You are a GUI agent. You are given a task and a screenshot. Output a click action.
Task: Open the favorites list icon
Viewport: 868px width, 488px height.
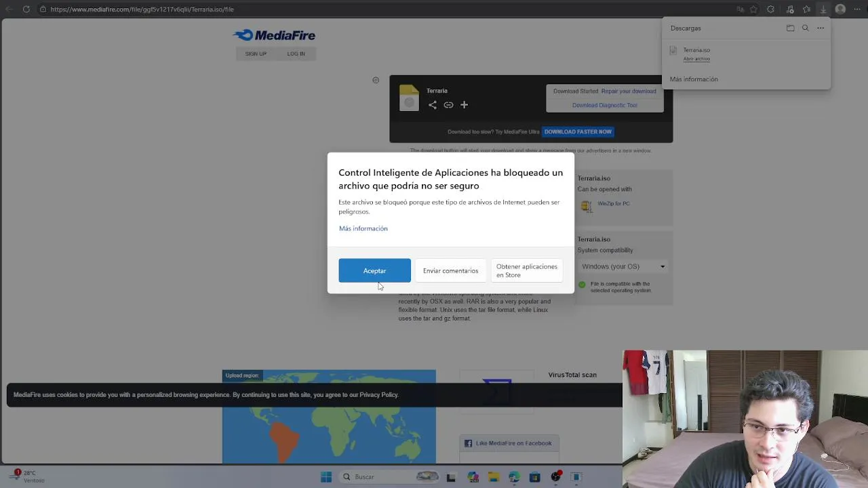pyautogui.click(x=806, y=9)
